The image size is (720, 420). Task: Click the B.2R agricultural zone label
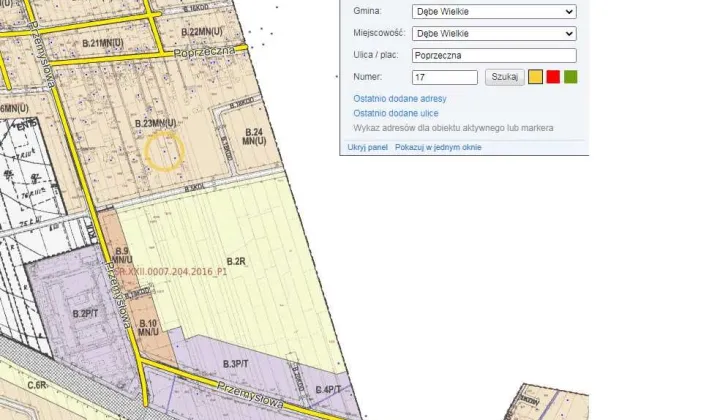(236, 261)
